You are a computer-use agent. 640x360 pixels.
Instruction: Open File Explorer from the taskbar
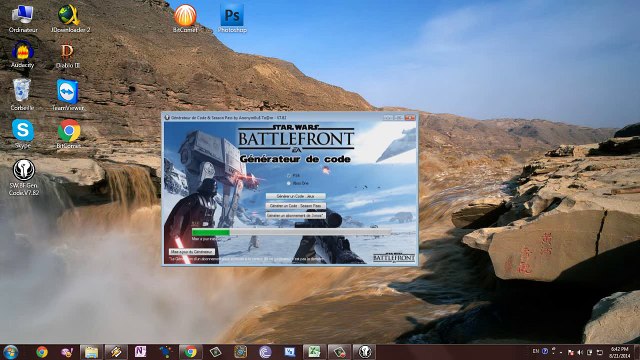click(91, 352)
